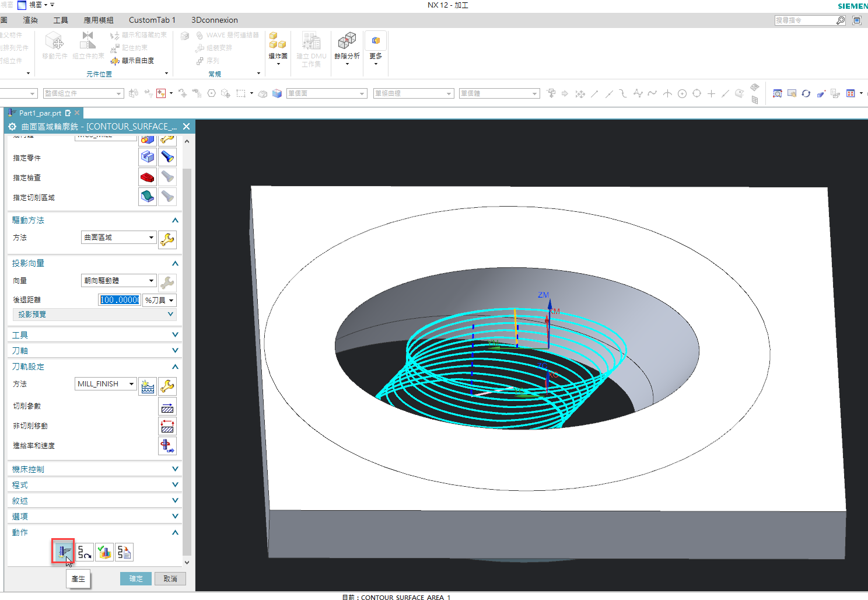Open the 3Dconnexion ribbon tab
This screenshot has height=600, width=868.
point(215,20)
